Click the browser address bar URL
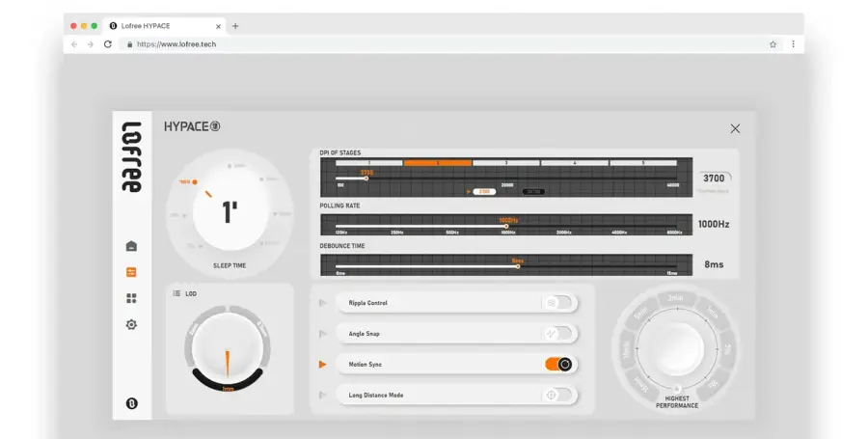 click(176, 44)
